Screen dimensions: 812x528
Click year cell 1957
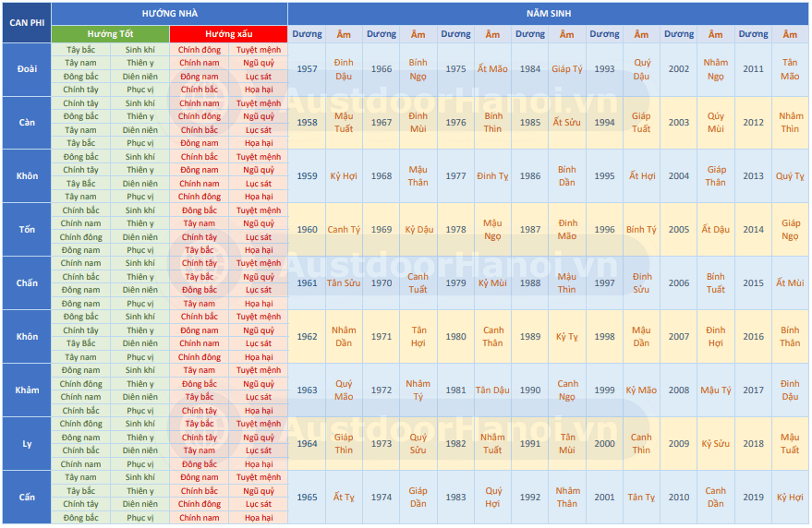tap(307, 69)
